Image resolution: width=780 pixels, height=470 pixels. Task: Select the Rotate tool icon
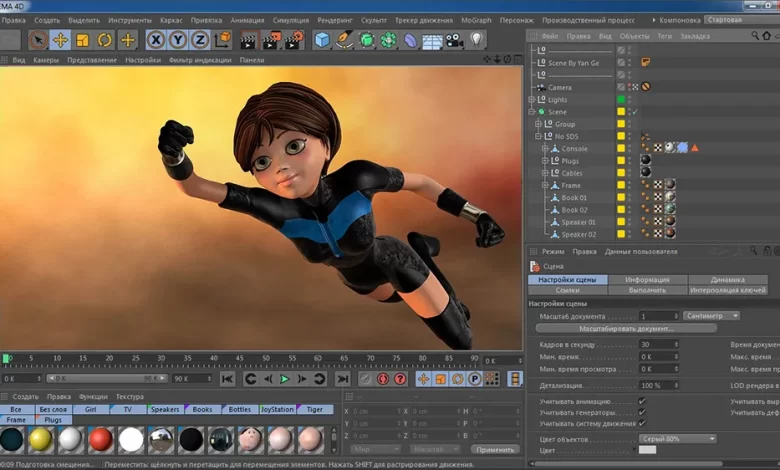pos(105,40)
